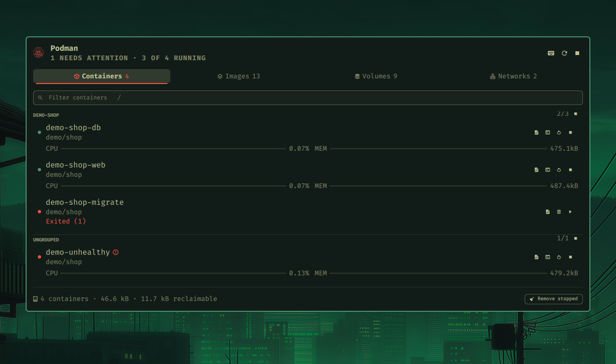Click the Podman title text

pyautogui.click(x=64, y=48)
